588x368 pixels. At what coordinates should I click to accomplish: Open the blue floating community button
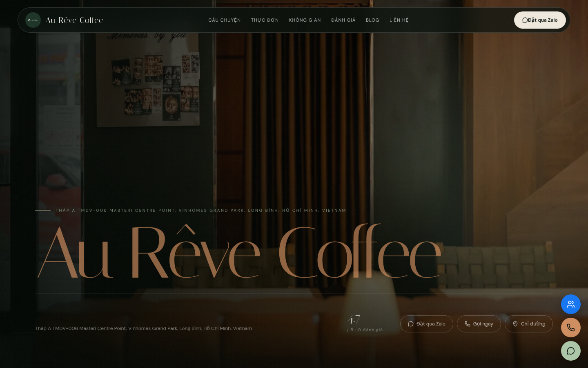point(571,304)
